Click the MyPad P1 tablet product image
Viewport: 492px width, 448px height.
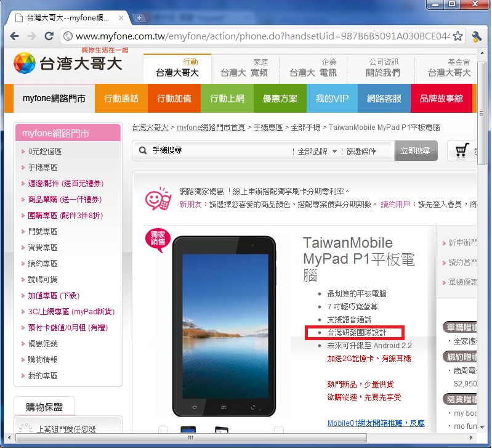[x=224, y=327]
